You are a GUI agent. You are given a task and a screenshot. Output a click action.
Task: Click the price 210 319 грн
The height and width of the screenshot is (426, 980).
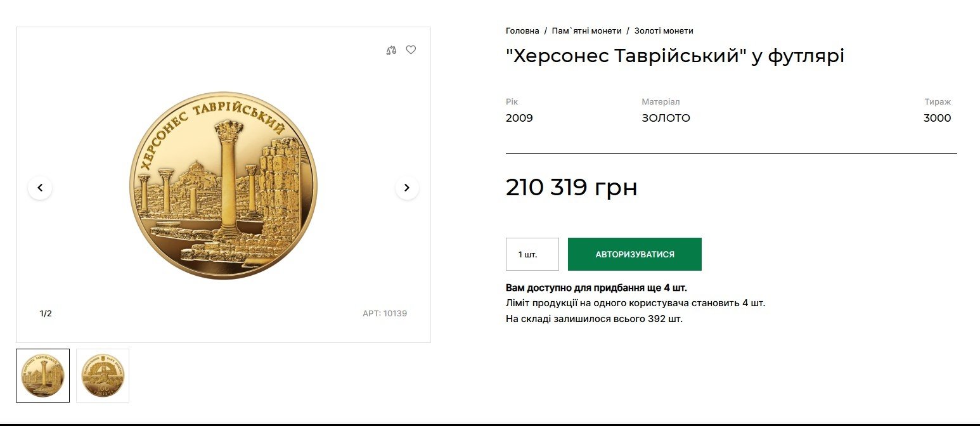[x=571, y=188]
